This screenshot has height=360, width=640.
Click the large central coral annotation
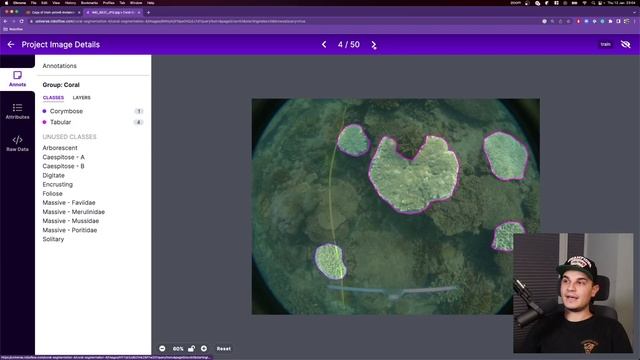pyautogui.click(x=414, y=176)
